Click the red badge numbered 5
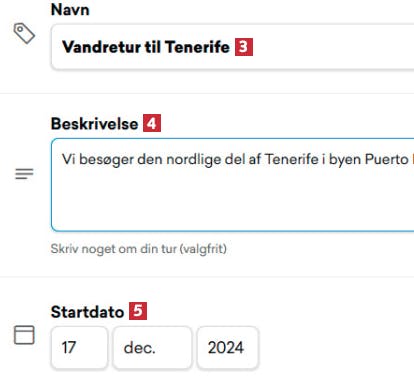 (138, 311)
